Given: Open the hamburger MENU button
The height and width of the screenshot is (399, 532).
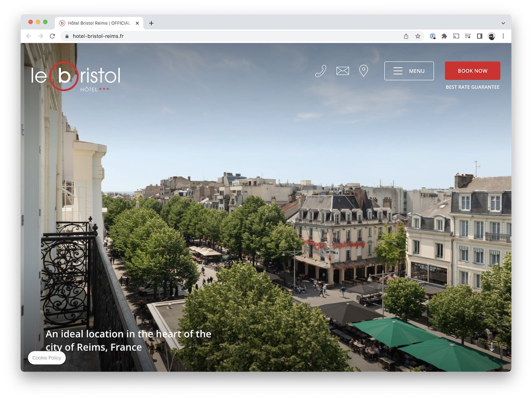Looking at the screenshot, I should click(x=409, y=71).
